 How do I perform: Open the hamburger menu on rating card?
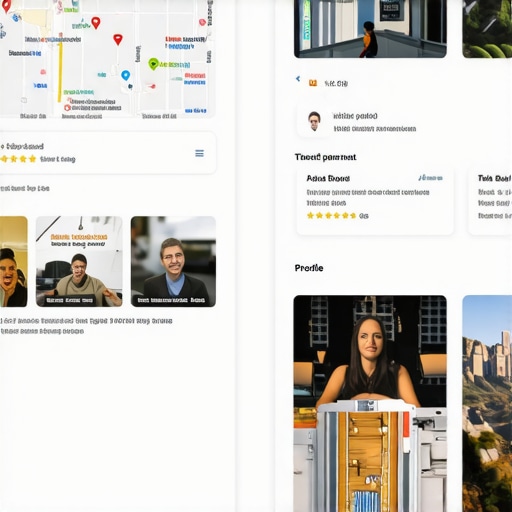click(199, 153)
